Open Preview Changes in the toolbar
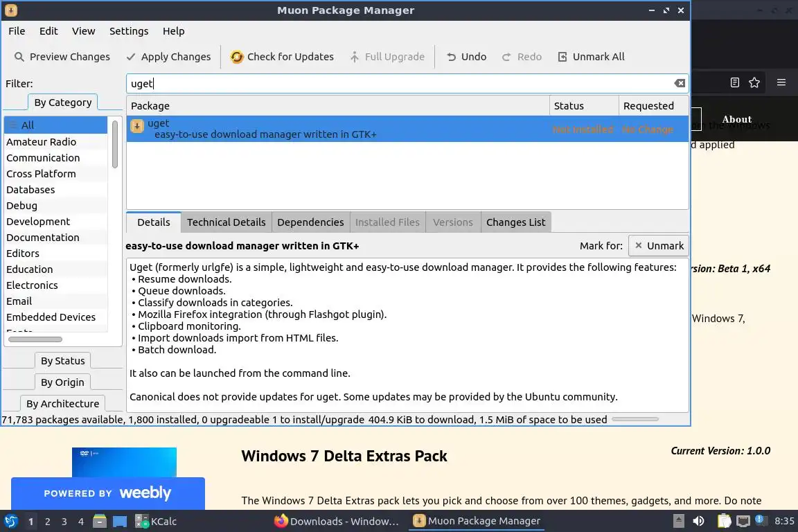 pos(62,57)
